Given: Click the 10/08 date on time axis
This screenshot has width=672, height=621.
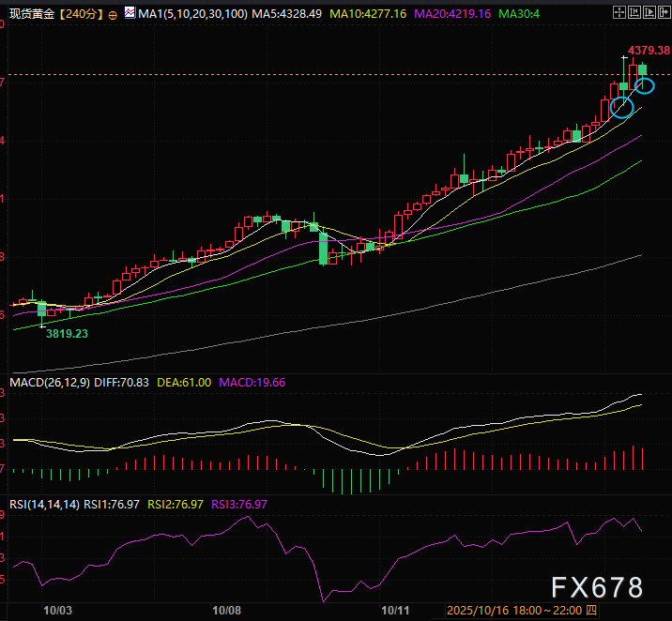Looking at the screenshot, I should tap(228, 610).
